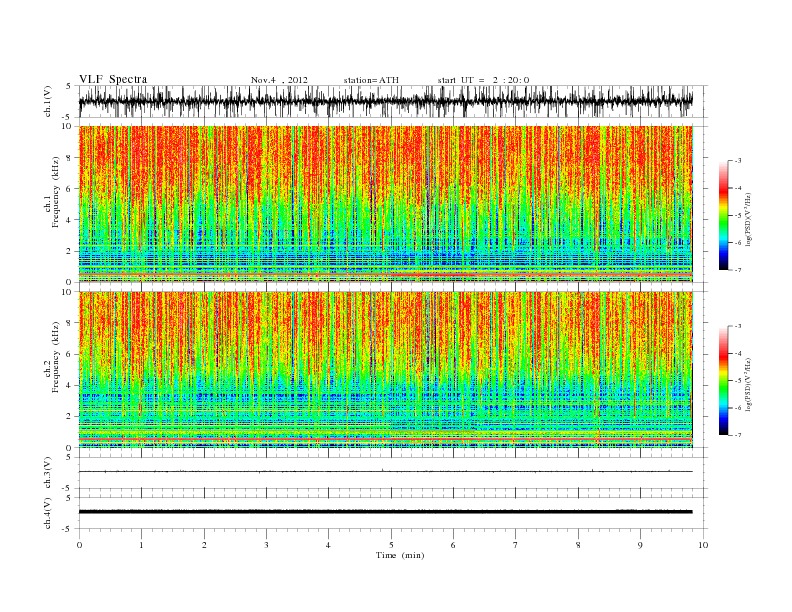Click the 'station=ATH' label
This screenshot has height=612, width=792.
click(x=371, y=80)
